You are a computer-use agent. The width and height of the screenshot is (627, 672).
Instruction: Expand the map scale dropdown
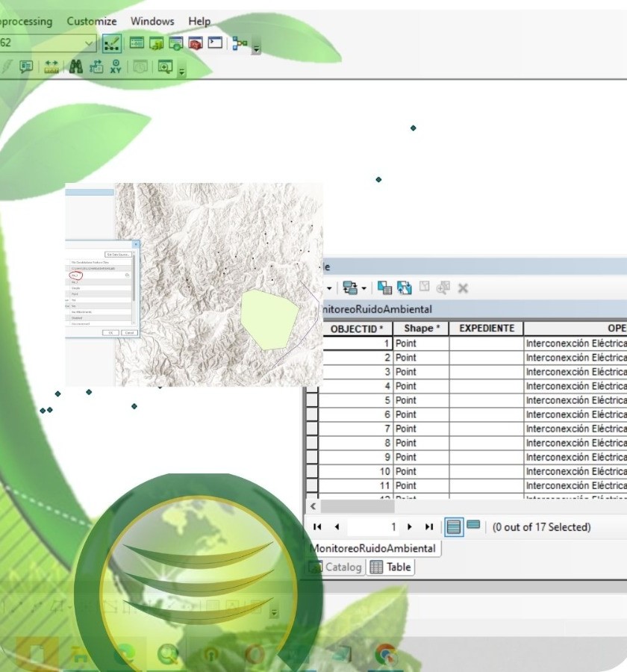pyautogui.click(x=90, y=43)
